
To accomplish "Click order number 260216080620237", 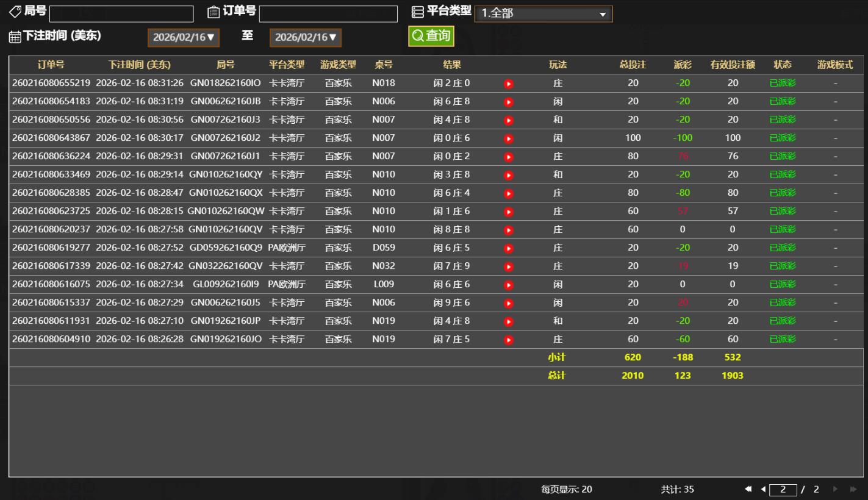I will [51, 230].
